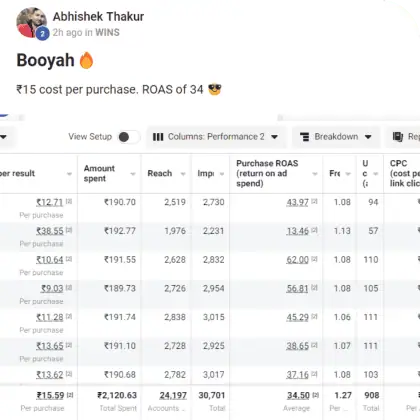Viewport: 420px width, 420px height.
Task: Click the Reports icon in toolbar
Action: (x=398, y=137)
